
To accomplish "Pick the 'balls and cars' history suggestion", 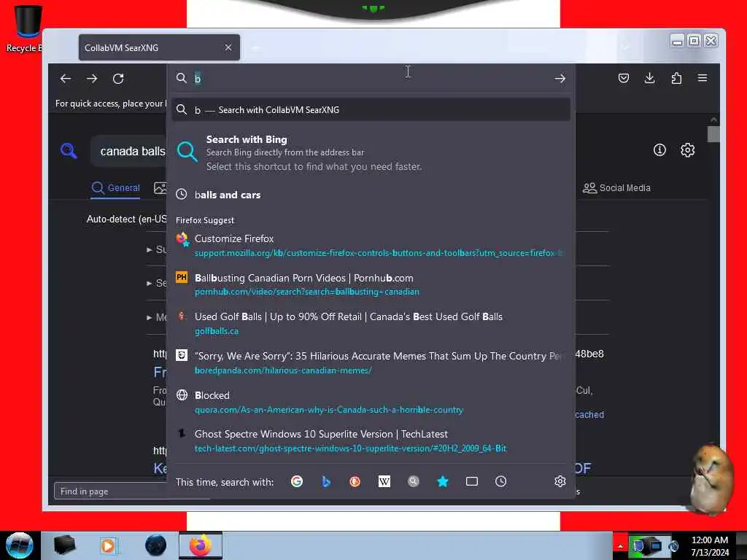I will (x=371, y=195).
